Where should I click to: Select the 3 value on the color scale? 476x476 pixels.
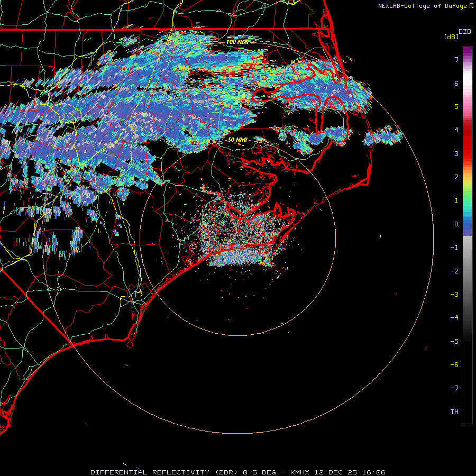[456, 153]
